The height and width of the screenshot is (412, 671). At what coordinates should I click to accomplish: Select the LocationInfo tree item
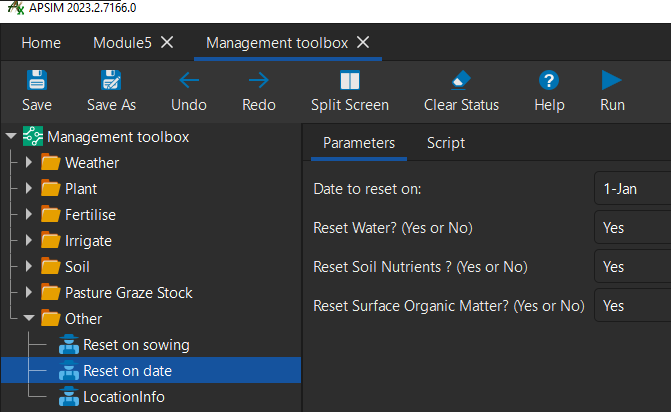tap(124, 397)
